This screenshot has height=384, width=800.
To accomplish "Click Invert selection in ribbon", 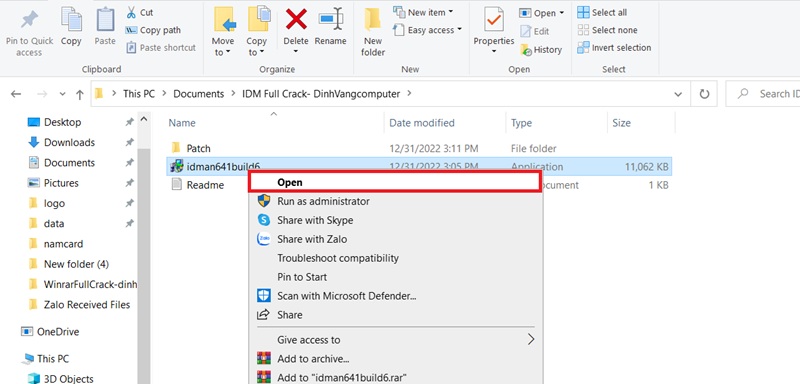I will tap(614, 47).
